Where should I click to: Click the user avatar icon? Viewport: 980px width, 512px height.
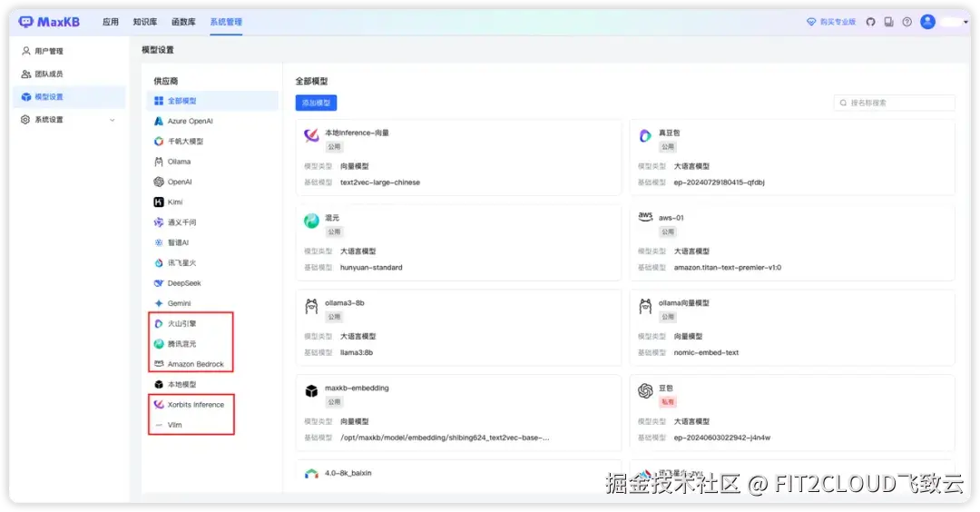(928, 22)
